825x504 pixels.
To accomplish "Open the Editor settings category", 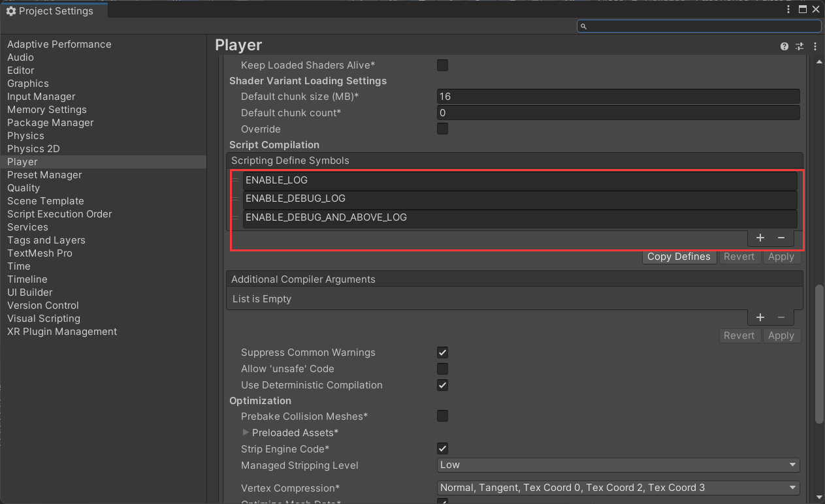I will (x=21, y=71).
